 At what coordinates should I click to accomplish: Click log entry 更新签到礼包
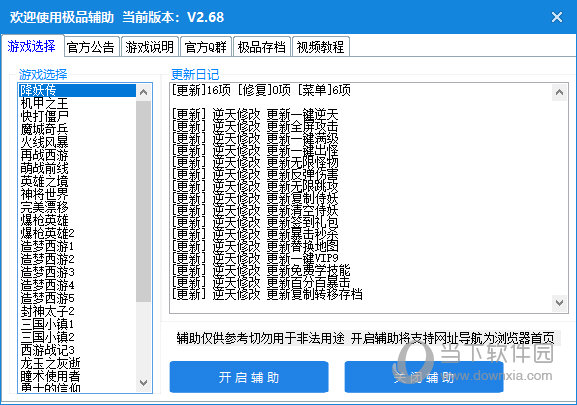(x=255, y=222)
